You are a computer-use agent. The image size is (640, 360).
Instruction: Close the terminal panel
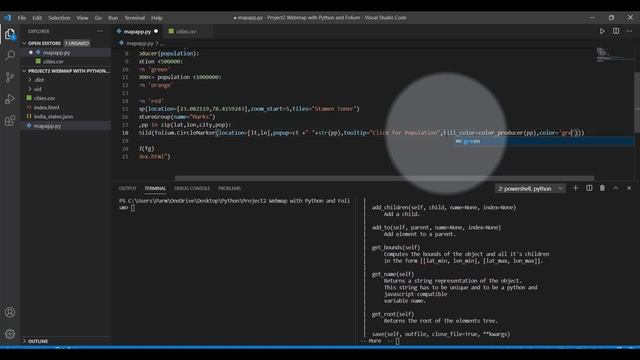click(629, 188)
